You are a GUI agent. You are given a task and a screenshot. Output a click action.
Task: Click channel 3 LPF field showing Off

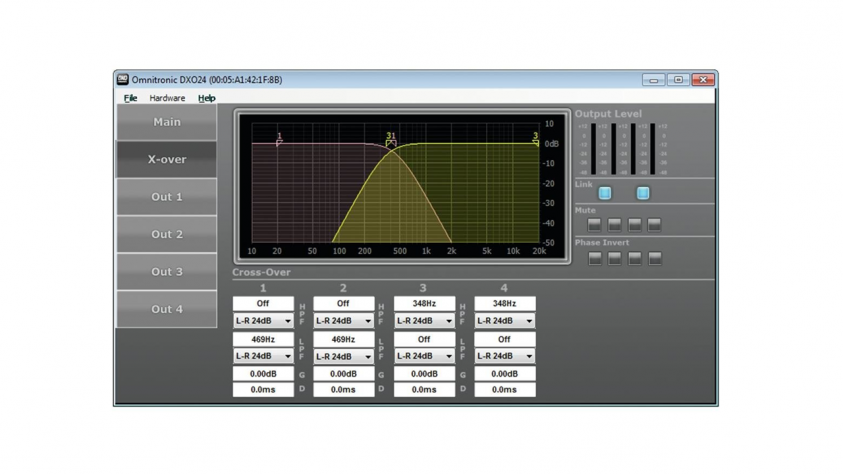[424, 339]
